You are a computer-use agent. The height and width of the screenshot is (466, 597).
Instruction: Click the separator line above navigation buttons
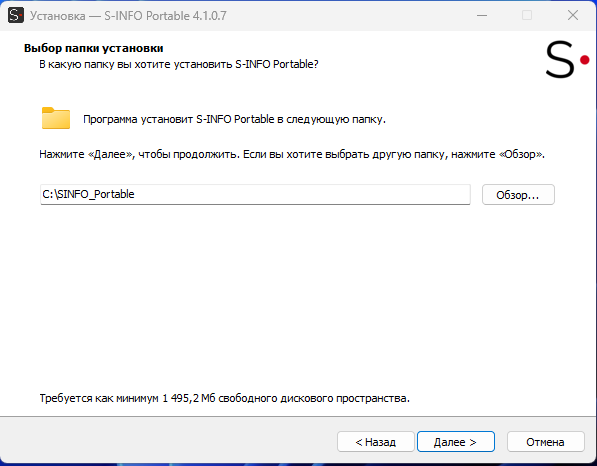[x=298, y=417]
